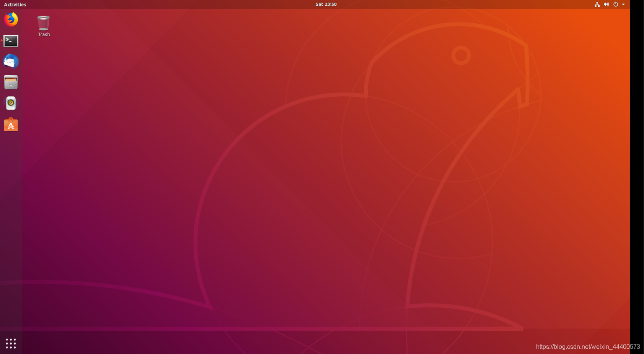Open Firefox from the dock

tap(11, 19)
